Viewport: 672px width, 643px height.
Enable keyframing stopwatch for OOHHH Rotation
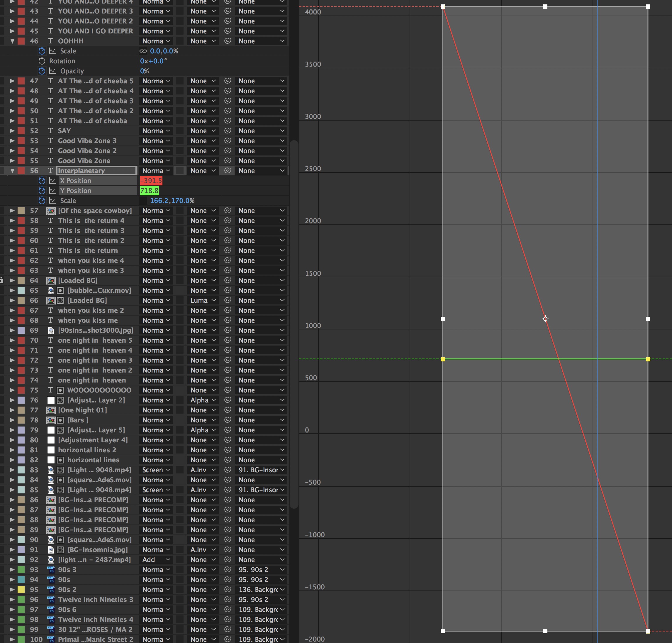point(42,61)
